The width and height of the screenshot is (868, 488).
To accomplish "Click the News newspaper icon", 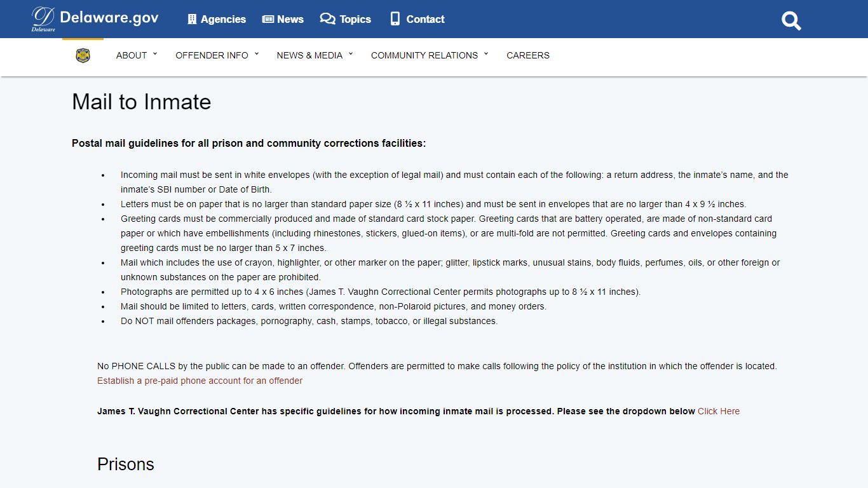I will pyautogui.click(x=268, y=19).
